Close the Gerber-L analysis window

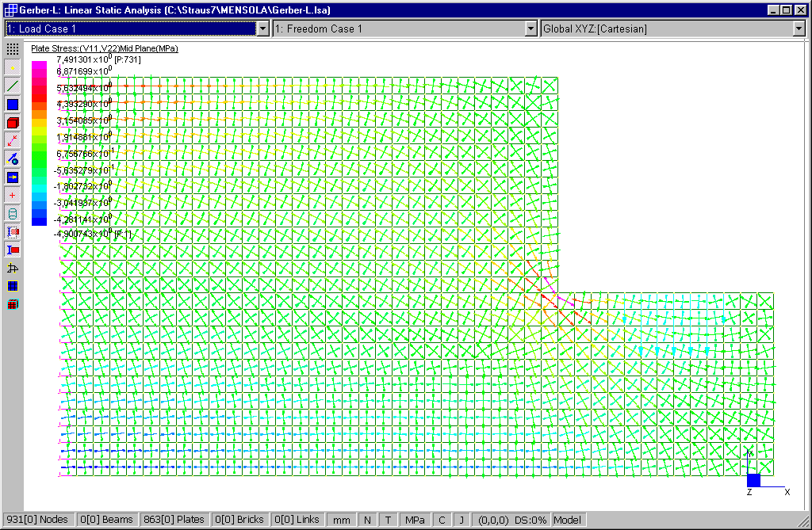click(800, 10)
